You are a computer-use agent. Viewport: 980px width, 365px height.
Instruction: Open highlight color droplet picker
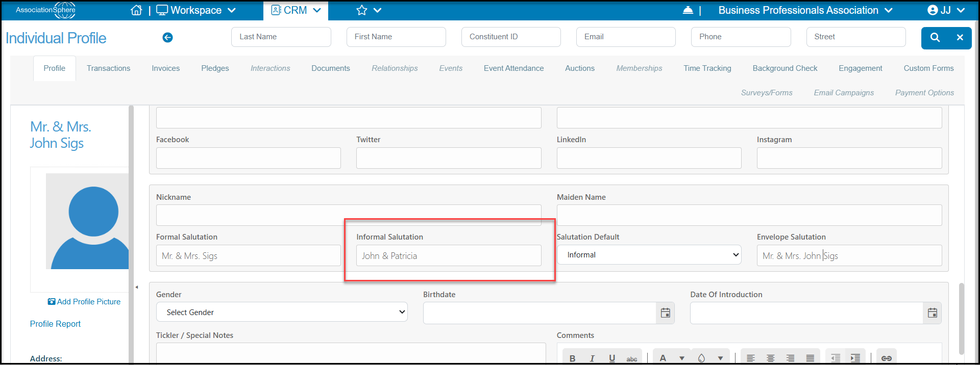tap(701, 358)
